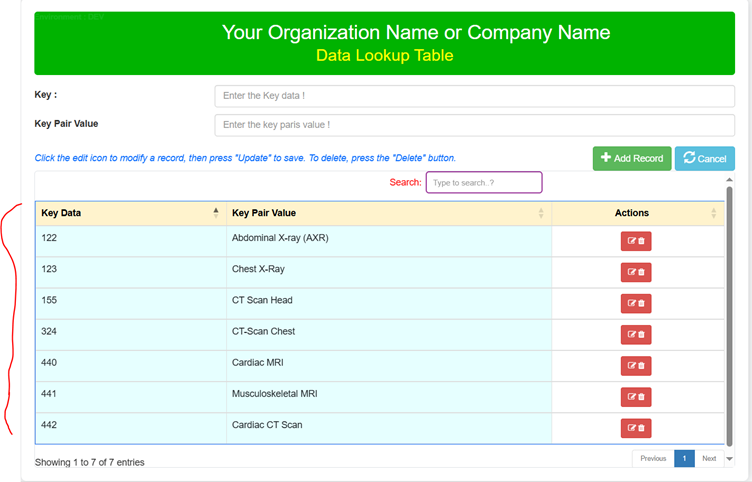Click edit icon for Abdominal X-ray row

[x=631, y=241]
